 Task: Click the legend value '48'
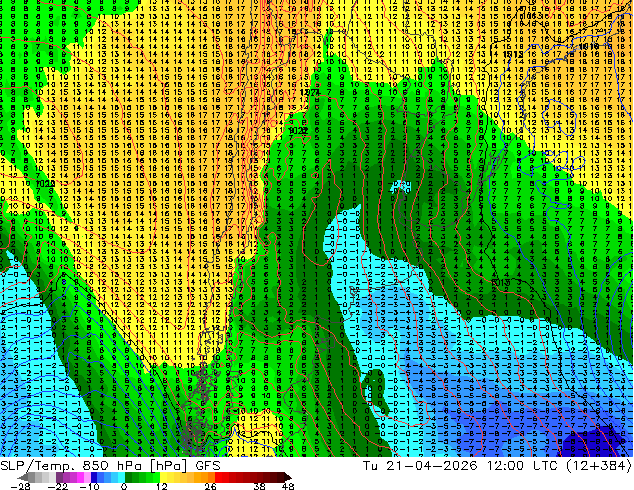pos(288,486)
